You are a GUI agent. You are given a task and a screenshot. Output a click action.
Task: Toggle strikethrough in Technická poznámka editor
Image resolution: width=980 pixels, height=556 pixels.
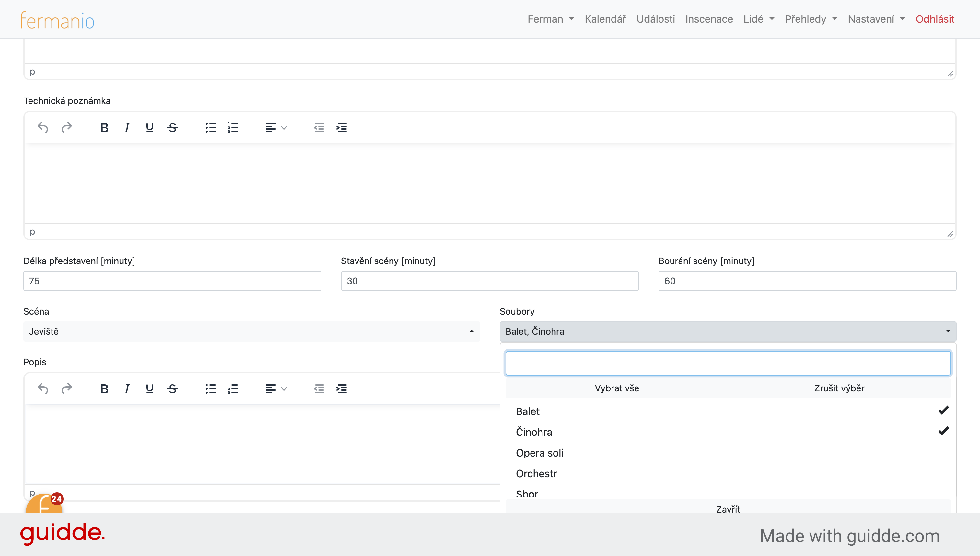[x=172, y=128]
